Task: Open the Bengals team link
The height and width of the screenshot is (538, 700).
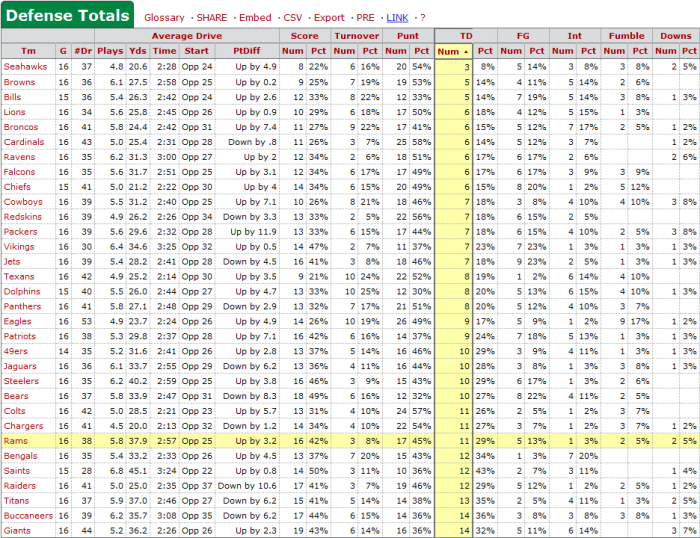Action: (x=20, y=456)
